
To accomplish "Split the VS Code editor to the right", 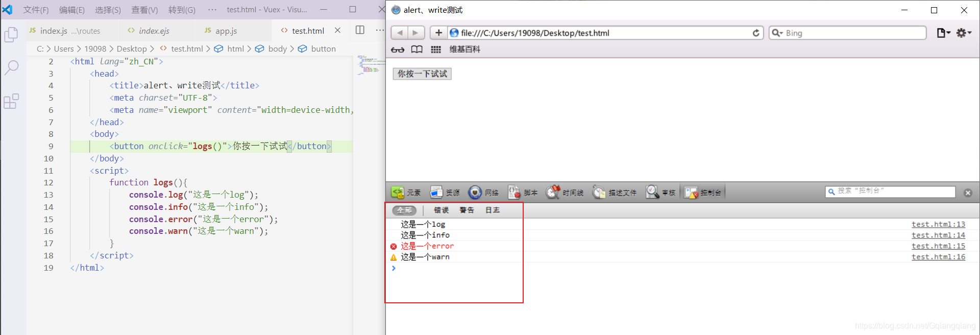I will pyautogui.click(x=360, y=30).
